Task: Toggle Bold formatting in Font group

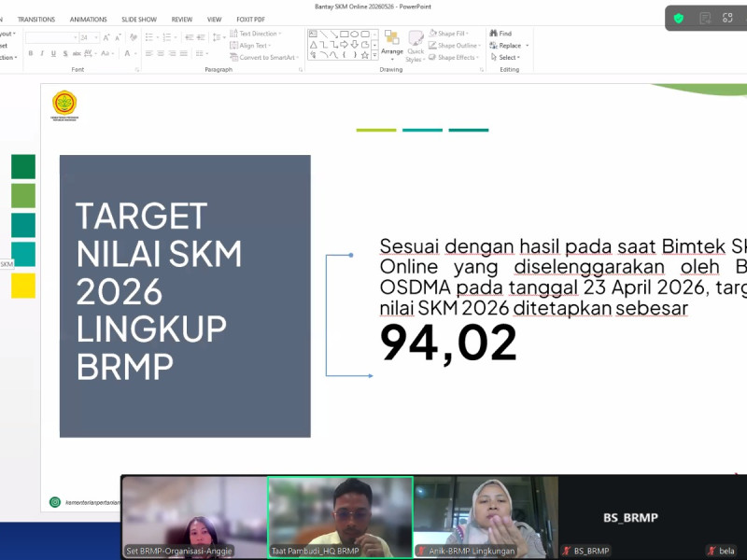Action: [x=31, y=53]
